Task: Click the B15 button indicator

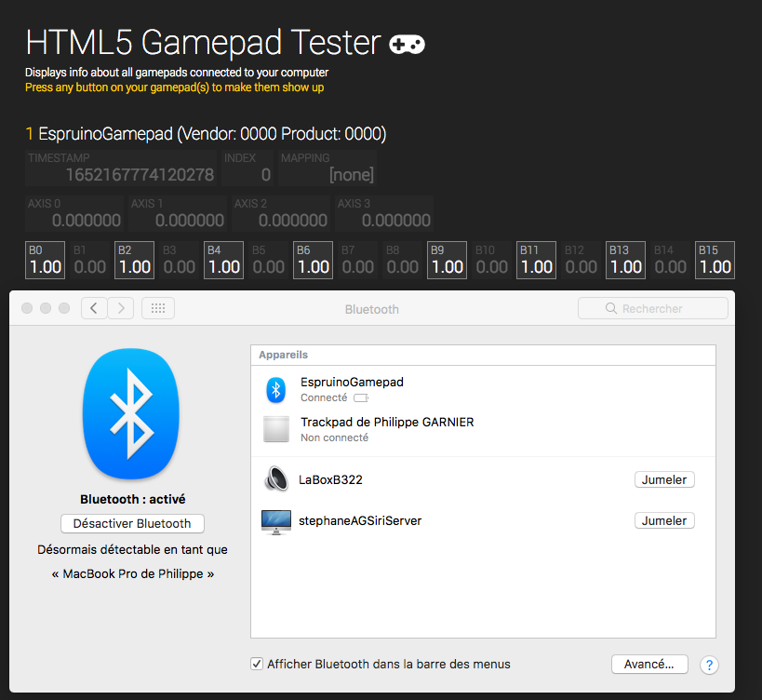Action: [x=715, y=260]
